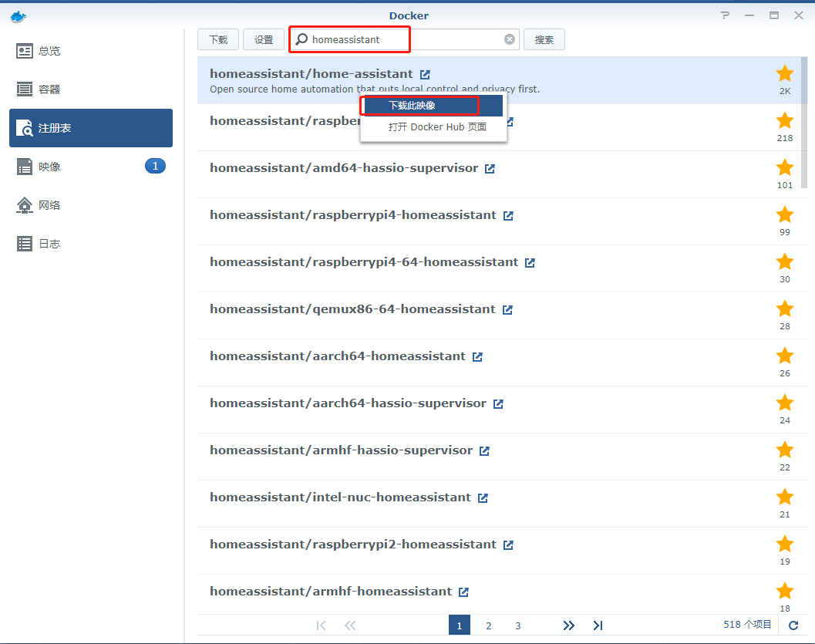Click the star icon rated 2K
Screen dimensions: 815x644
[x=785, y=74]
